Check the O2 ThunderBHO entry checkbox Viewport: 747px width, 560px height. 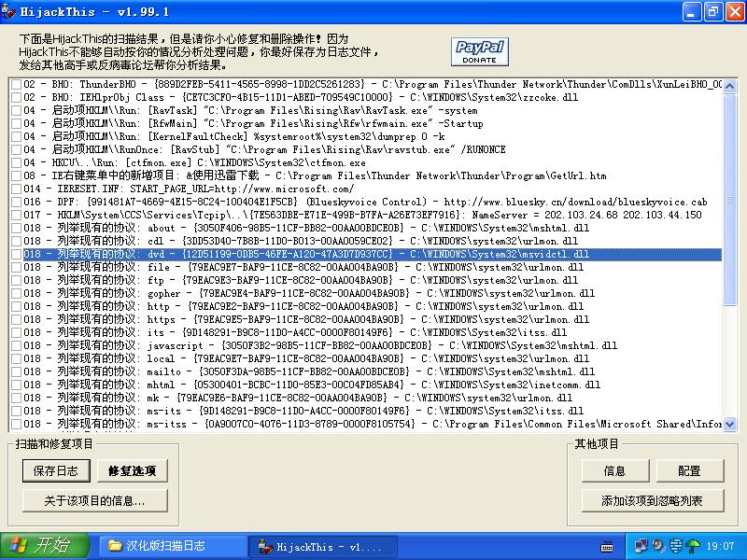[16, 84]
